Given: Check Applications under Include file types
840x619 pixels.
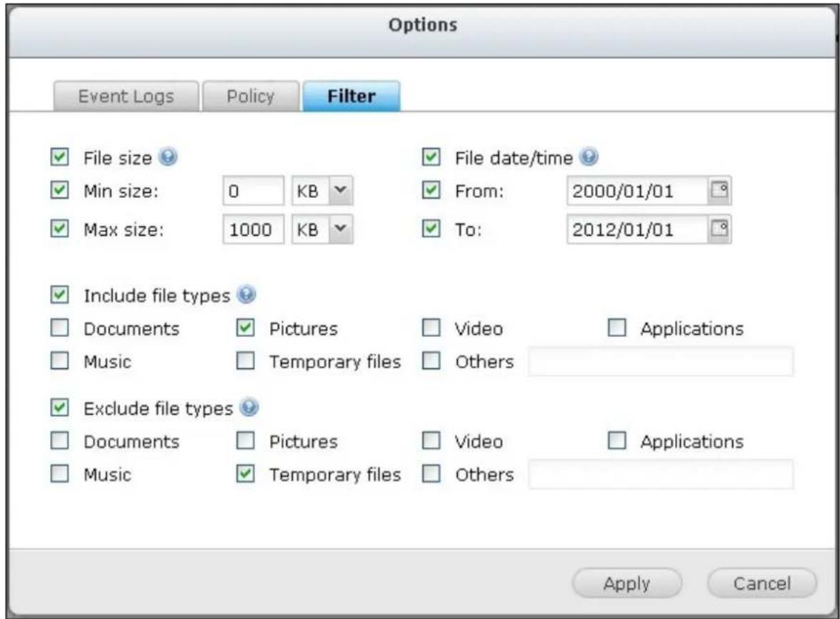Looking at the screenshot, I should 617,328.
